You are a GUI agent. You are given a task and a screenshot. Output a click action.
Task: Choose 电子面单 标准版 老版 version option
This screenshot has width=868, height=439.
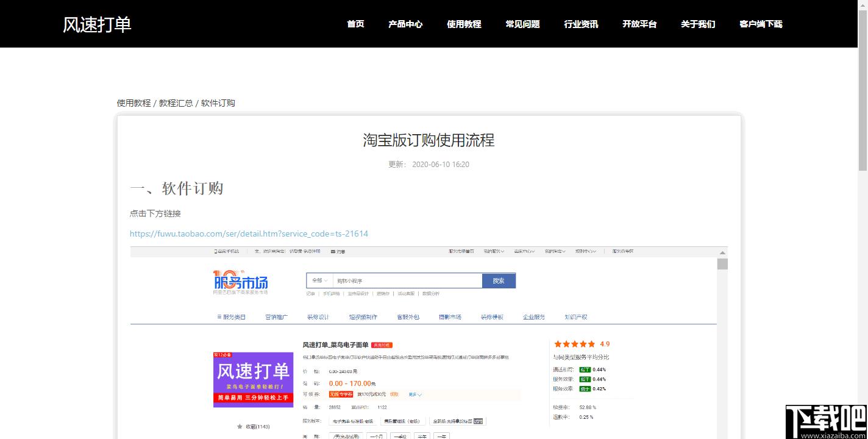coord(353,421)
